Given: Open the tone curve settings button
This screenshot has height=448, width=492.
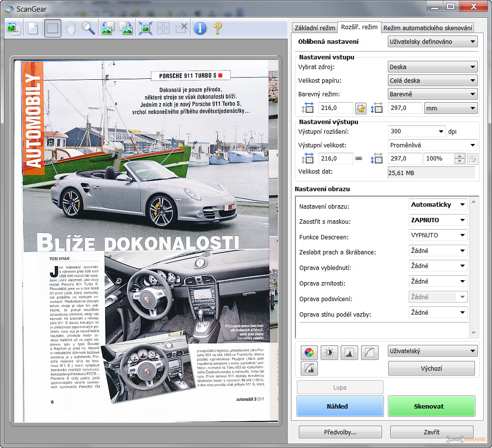Looking at the screenshot, I should [x=370, y=352].
